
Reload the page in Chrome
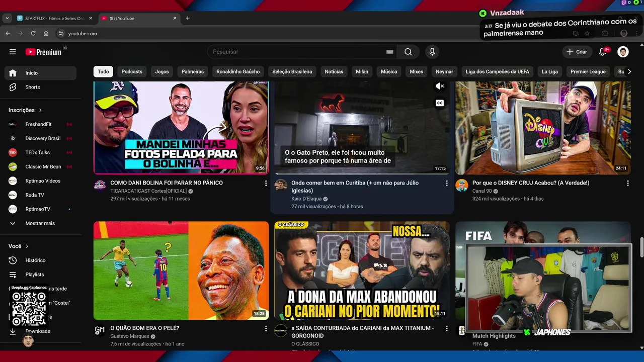click(x=33, y=33)
